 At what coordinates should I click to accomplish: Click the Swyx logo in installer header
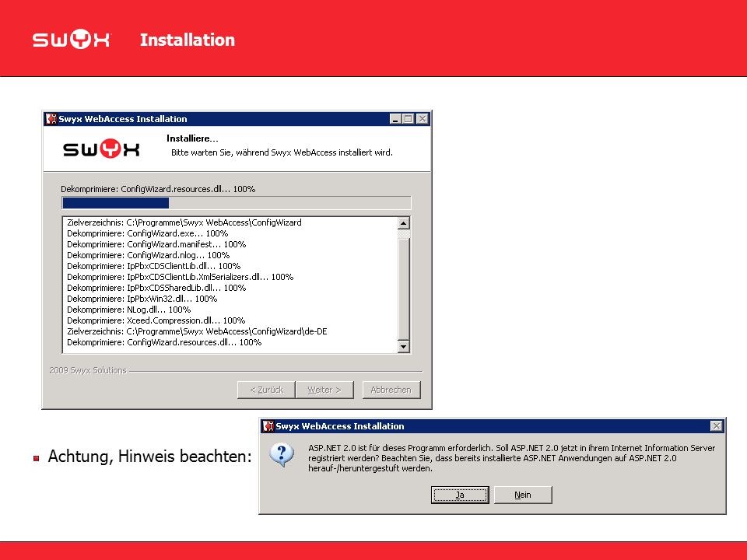101,149
